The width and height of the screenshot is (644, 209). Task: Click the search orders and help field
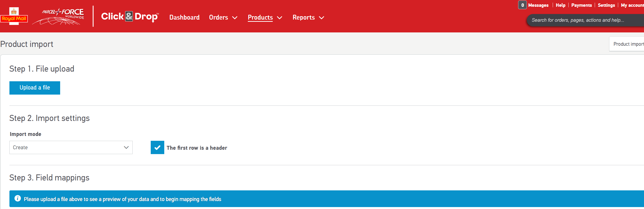(582, 20)
